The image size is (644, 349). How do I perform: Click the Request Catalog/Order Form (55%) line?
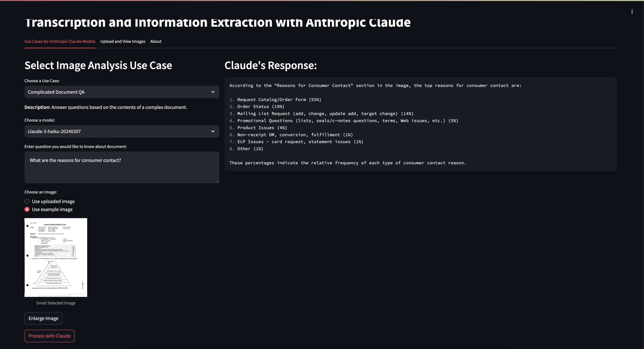coord(279,100)
